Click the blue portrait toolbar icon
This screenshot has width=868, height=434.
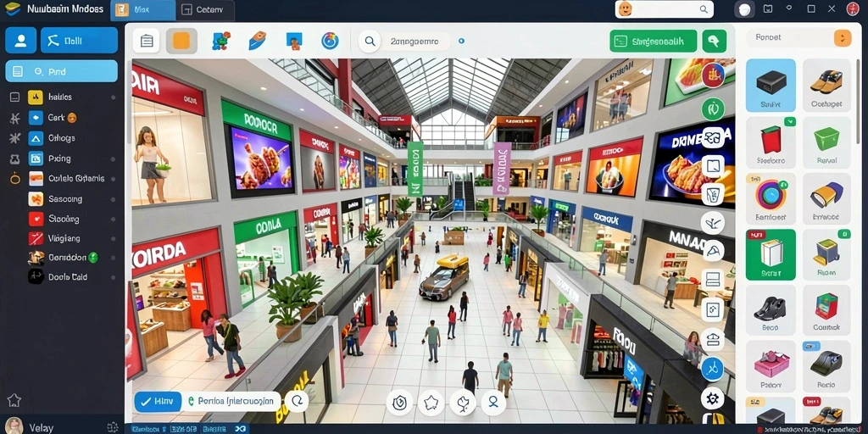point(294,41)
